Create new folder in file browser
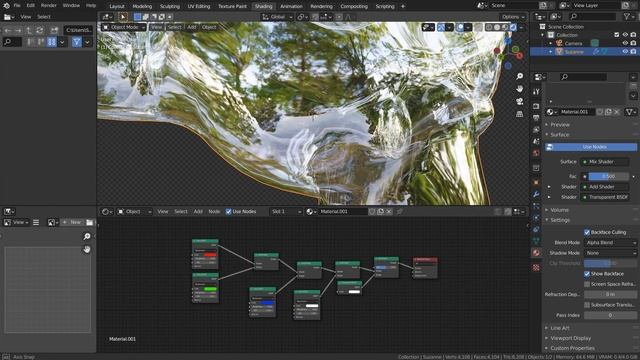The image size is (640, 360). point(54,30)
